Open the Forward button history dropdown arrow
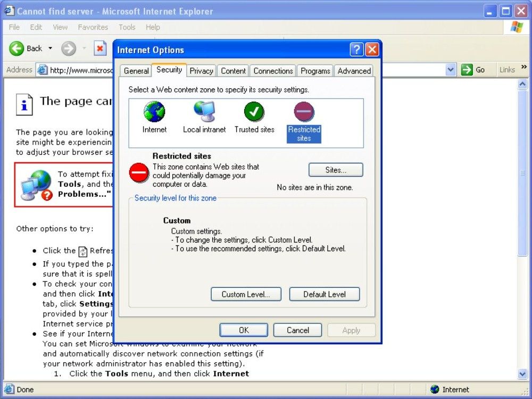The height and width of the screenshot is (399, 532). [x=84, y=48]
